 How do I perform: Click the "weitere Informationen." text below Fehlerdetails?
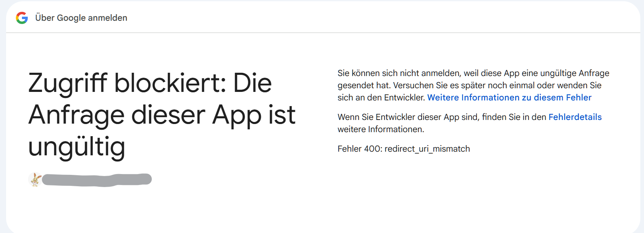coord(381,129)
